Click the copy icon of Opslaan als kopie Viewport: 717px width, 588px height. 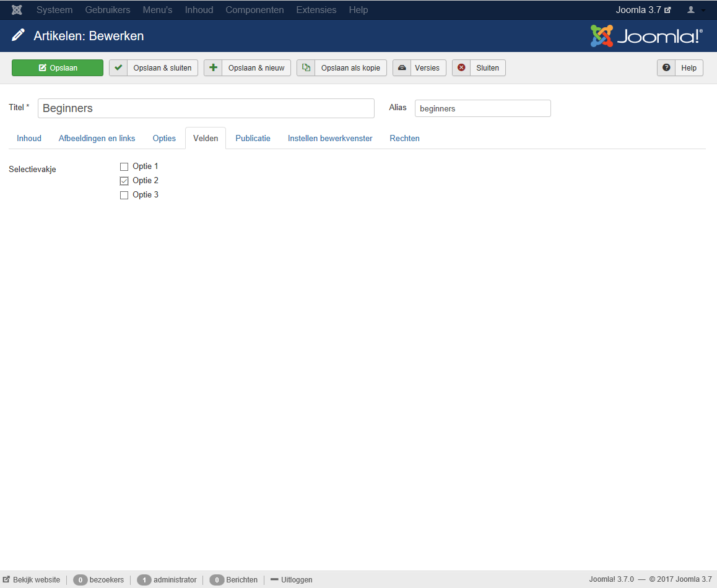[306, 67]
